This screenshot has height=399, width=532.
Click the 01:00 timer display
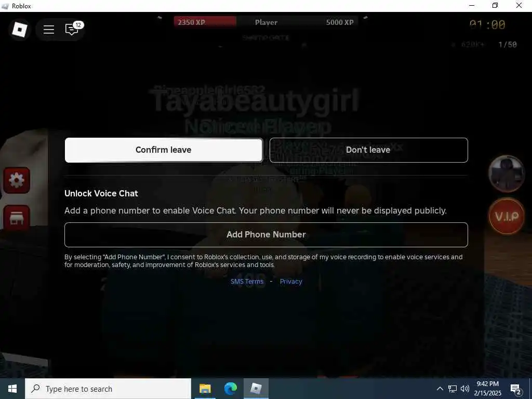click(x=487, y=25)
